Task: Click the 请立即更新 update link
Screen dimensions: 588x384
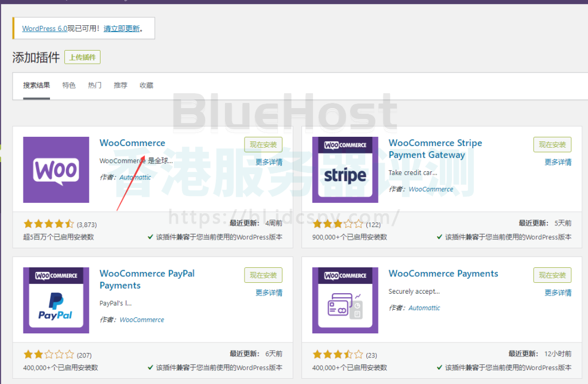Action: click(122, 29)
